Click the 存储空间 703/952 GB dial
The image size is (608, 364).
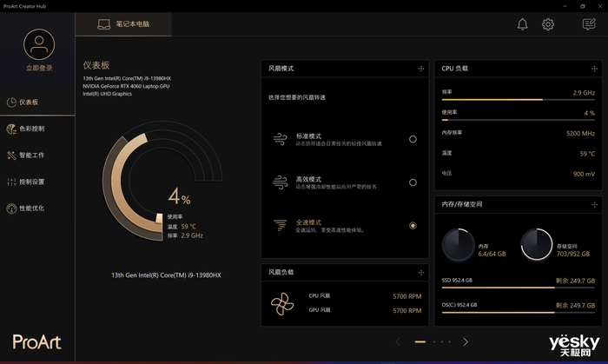(x=537, y=244)
